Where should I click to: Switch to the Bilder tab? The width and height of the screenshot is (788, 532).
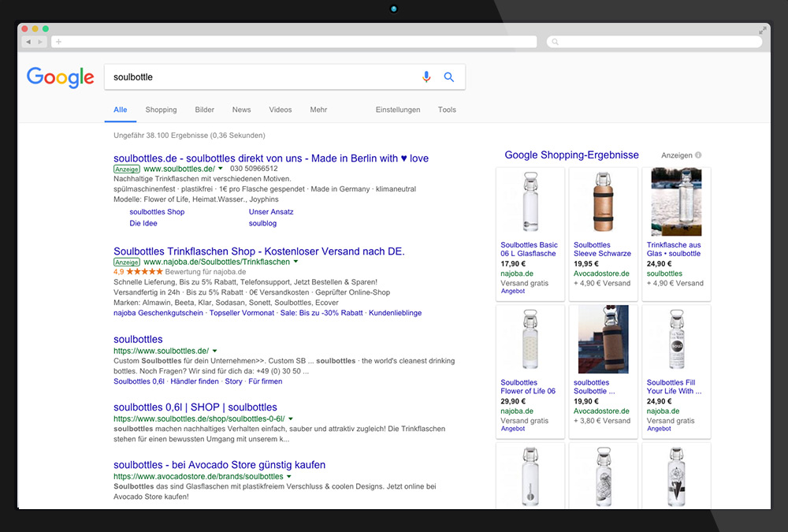point(205,110)
